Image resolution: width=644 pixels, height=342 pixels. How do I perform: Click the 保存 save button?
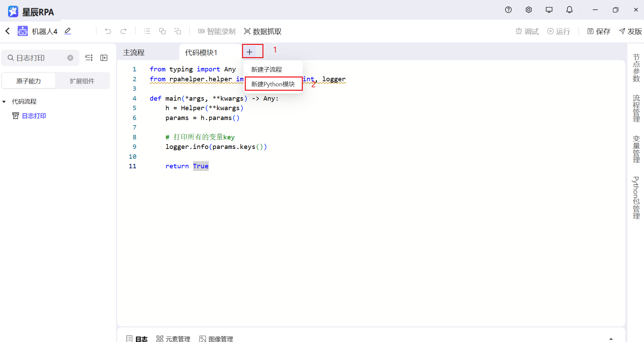599,31
